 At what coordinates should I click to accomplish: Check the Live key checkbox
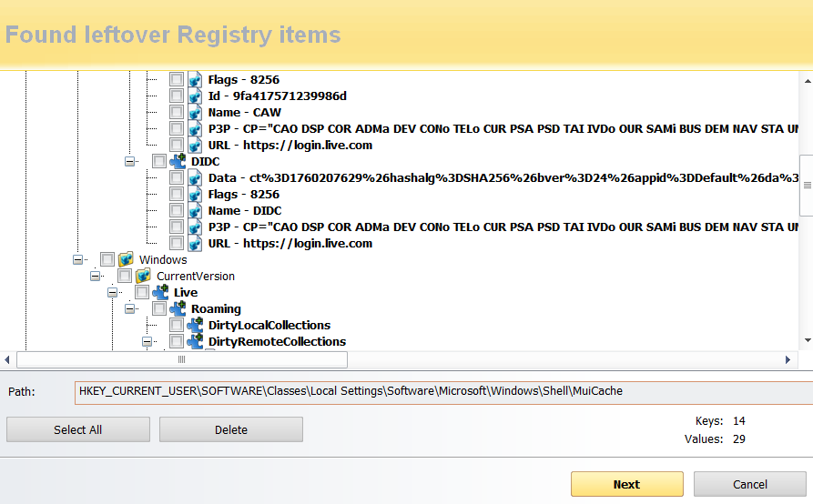[141, 292]
